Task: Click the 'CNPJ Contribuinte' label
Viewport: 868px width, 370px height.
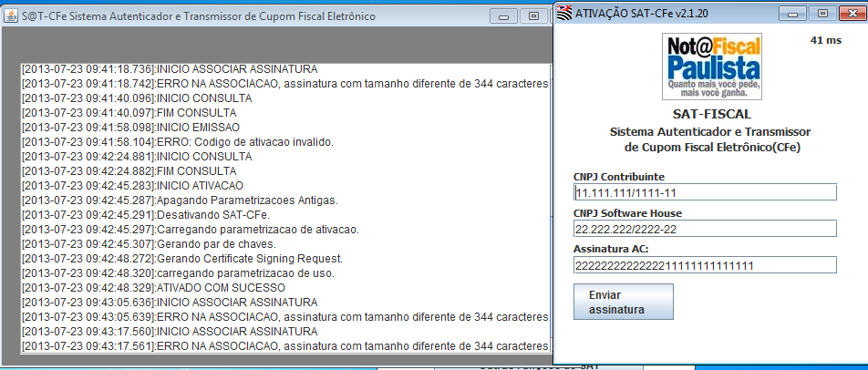Action: click(619, 177)
